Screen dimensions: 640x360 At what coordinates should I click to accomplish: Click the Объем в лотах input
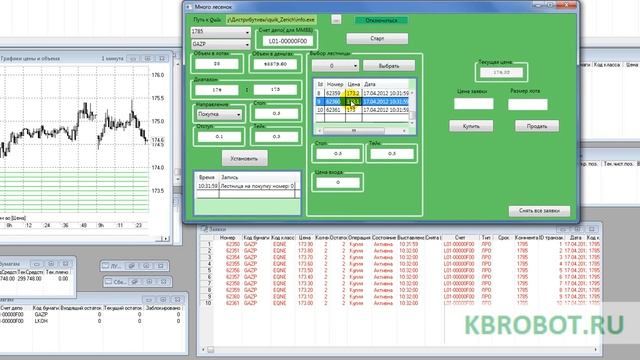[217, 64]
